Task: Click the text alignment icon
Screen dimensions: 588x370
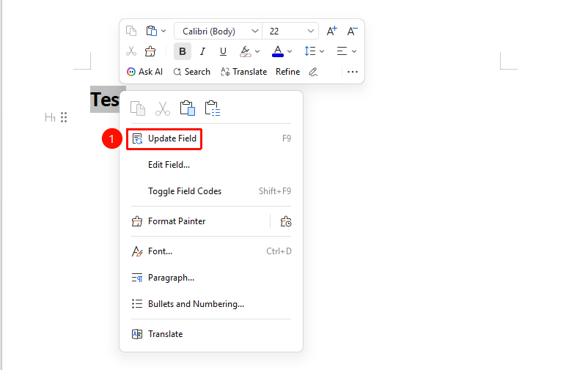Action: [x=342, y=51]
